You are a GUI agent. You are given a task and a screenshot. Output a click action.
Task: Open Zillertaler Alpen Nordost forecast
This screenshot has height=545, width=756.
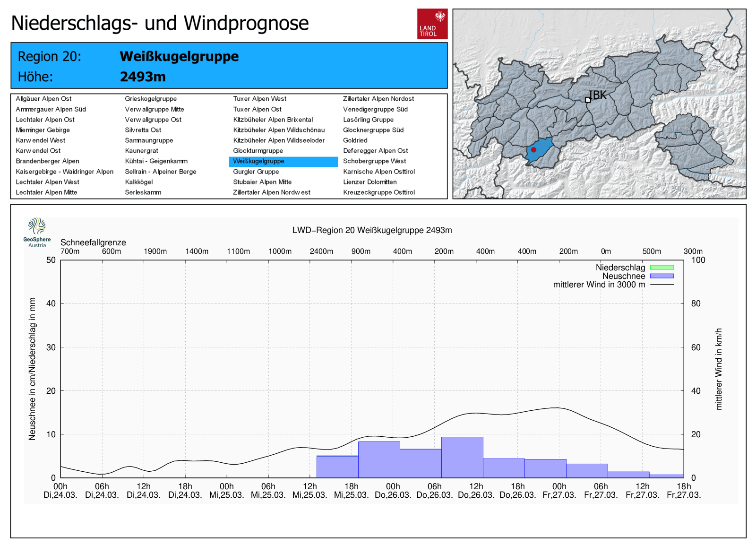pos(378,99)
